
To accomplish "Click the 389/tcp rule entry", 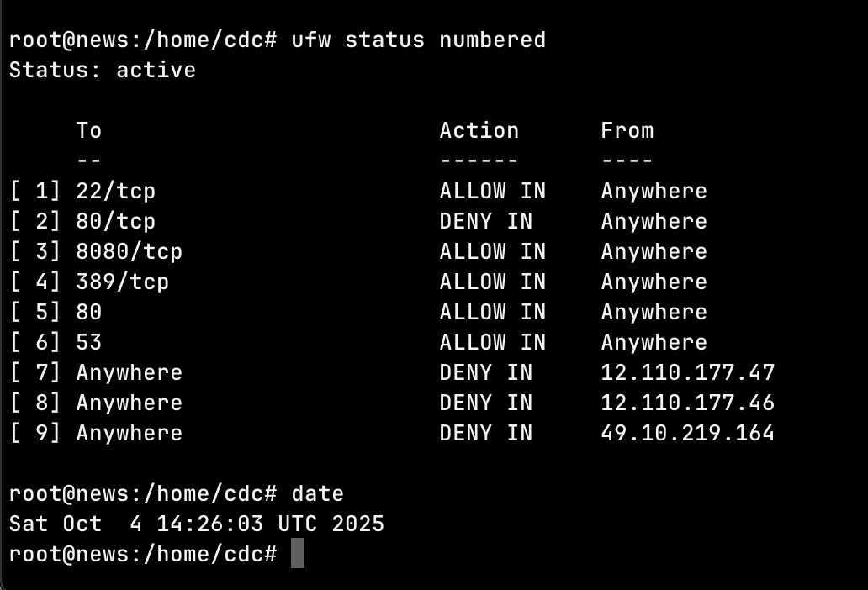I will [x=122, y=282].
